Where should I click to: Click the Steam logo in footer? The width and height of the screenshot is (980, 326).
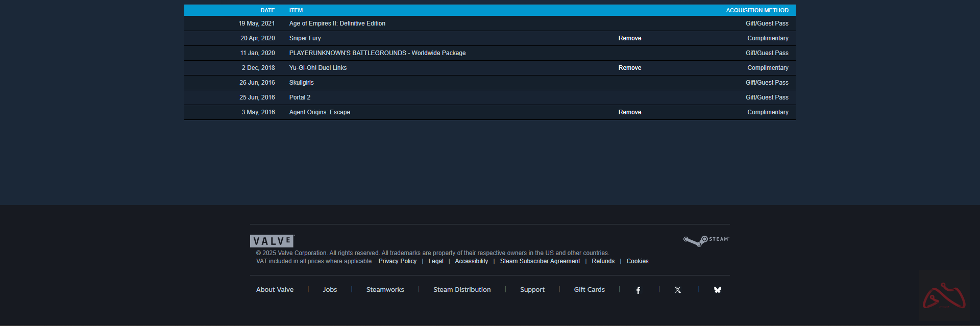(706, 240)
